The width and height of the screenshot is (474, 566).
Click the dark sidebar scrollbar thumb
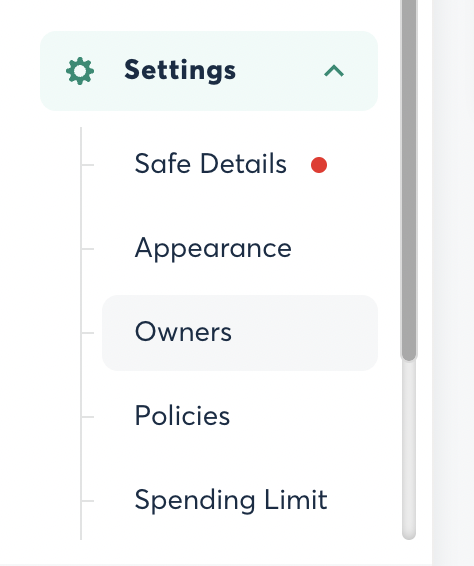[x=409, y=180]
